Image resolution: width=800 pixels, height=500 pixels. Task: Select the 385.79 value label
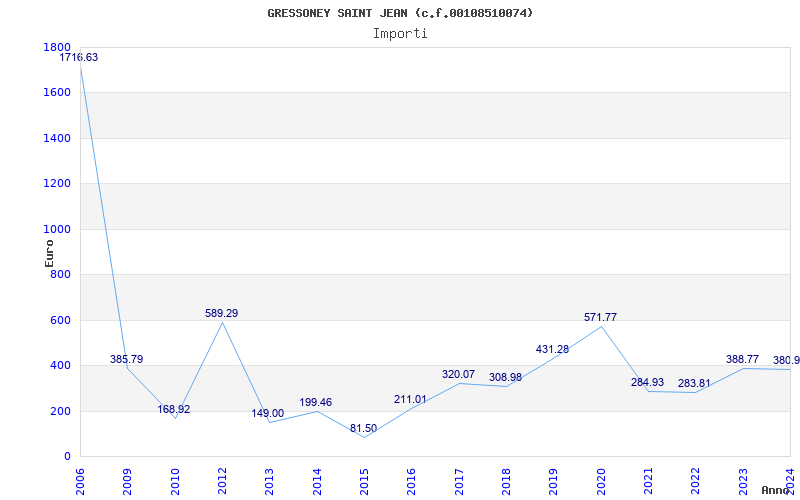(x=127, y=359)
